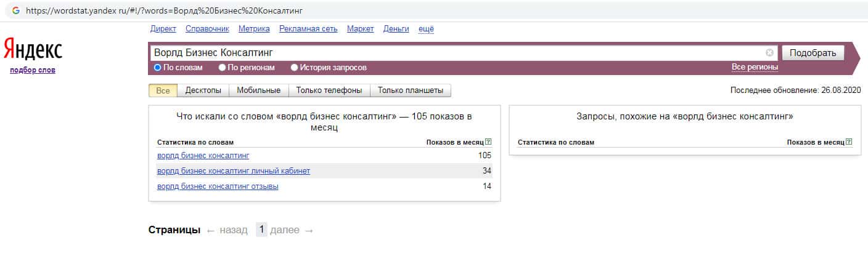
Task: Click the Google favicon in address bar
Action: click(x=16, y=11)
